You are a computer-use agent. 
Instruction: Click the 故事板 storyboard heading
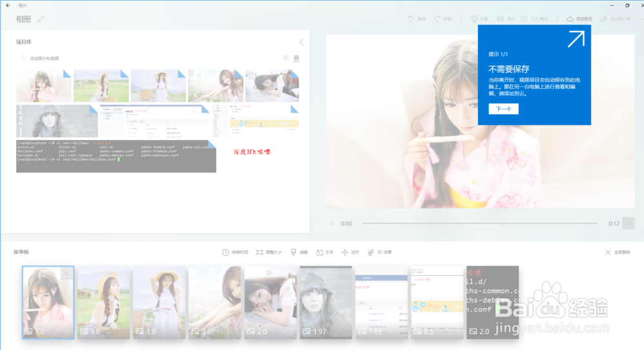21,252
